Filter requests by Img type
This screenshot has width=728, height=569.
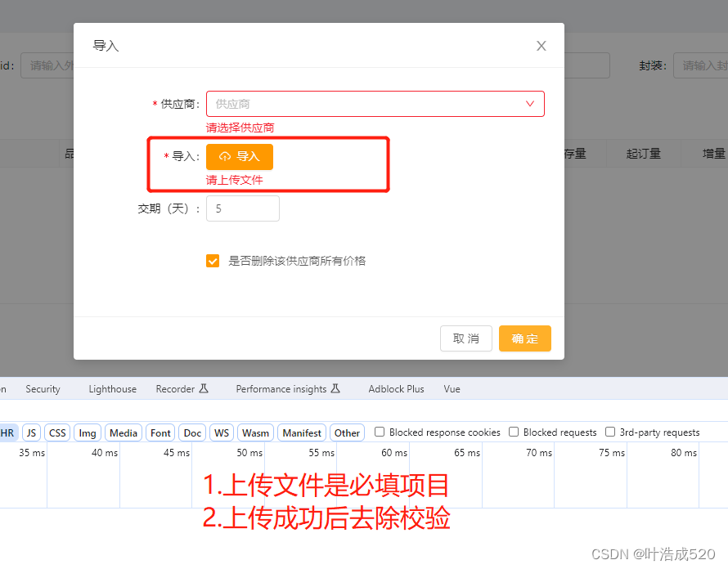click(87, 432)
